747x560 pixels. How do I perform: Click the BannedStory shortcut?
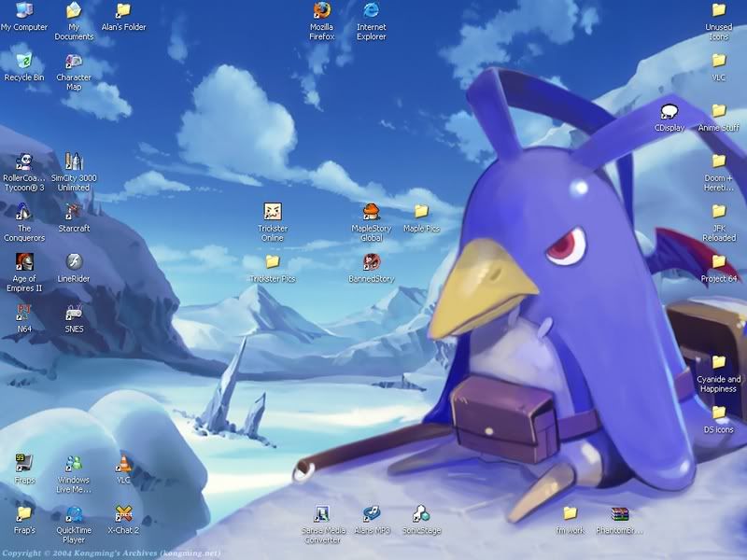pos(371,268)
